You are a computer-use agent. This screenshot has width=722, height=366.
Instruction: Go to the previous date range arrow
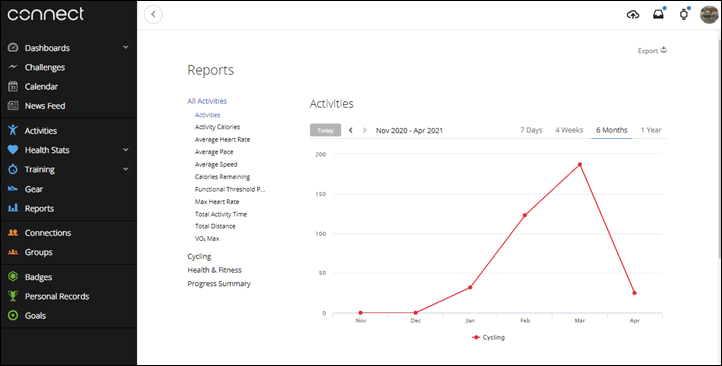[x=350, y=130]
